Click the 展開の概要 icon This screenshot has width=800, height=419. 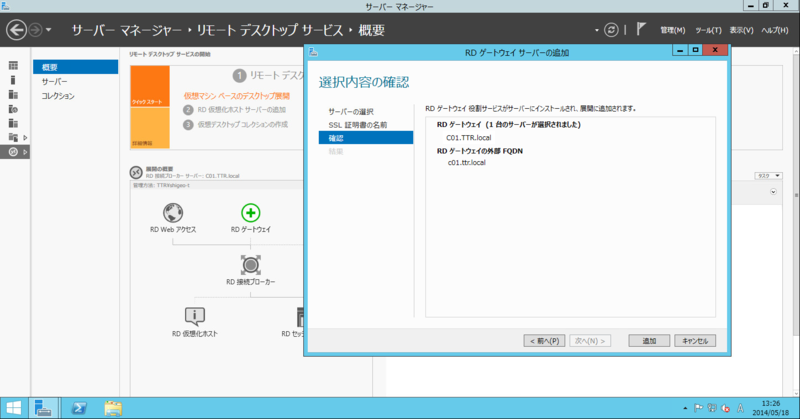click(x=136, y=172)
